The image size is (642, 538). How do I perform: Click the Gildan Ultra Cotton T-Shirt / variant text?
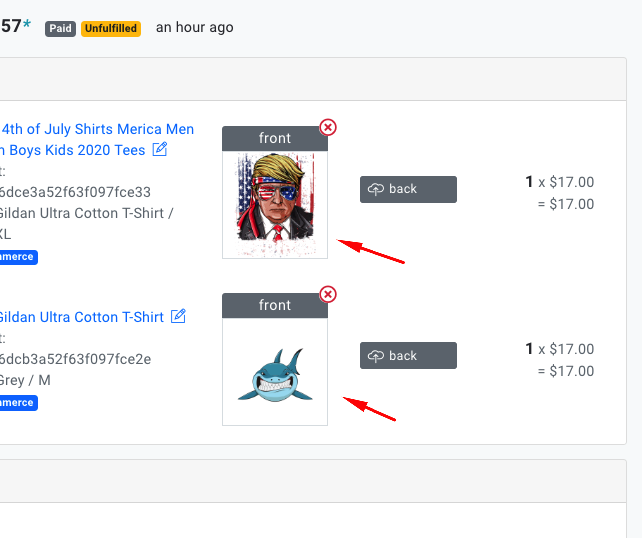coord(86,213)
